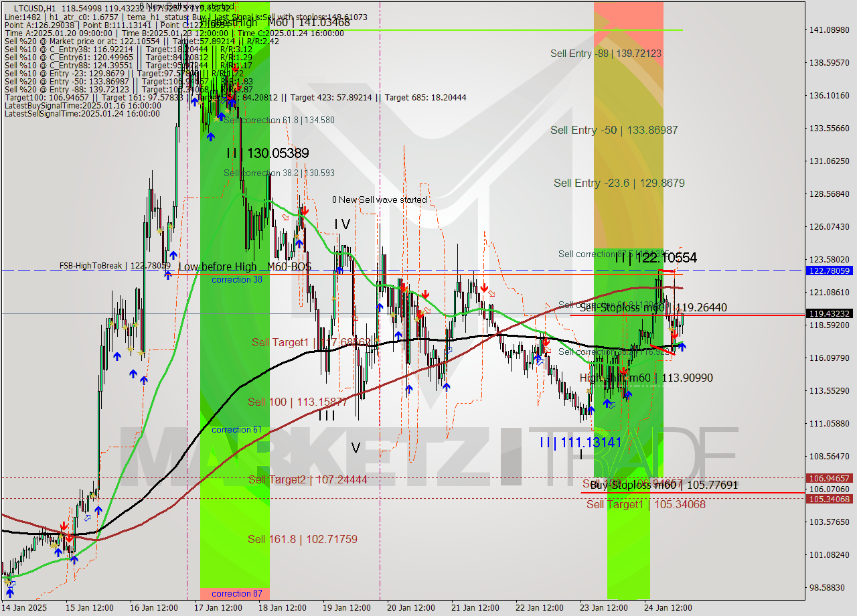Select '24 Jan 12:00' on the time axis
The height and width of the screenshot is (616, 857).
coord(668,608)
